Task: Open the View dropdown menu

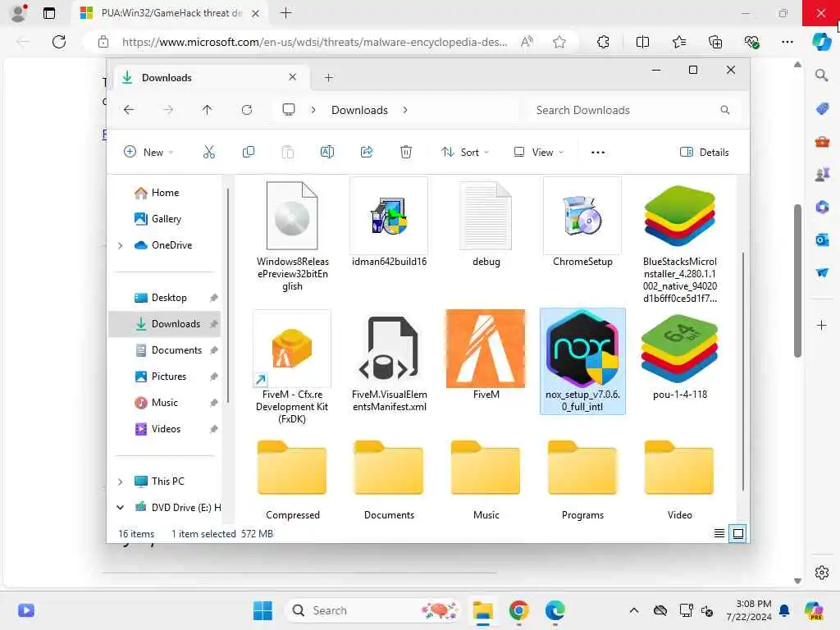Action: 538,152
